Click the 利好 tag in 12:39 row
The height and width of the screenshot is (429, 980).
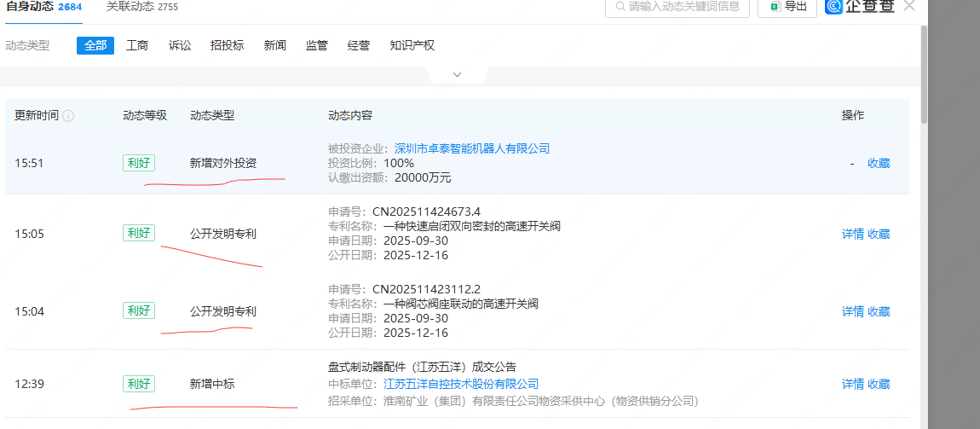tap(139, 383)
